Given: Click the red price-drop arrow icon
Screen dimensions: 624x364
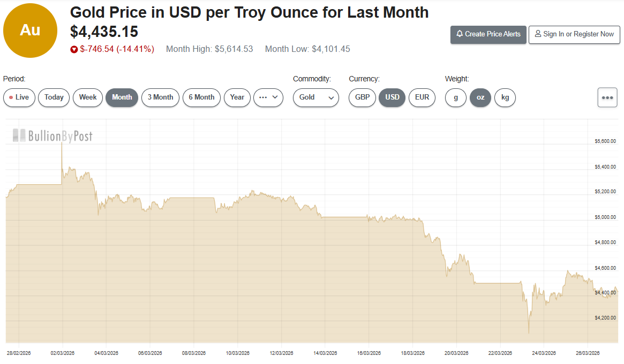Looking at the screenshot, I should point(74,49).
